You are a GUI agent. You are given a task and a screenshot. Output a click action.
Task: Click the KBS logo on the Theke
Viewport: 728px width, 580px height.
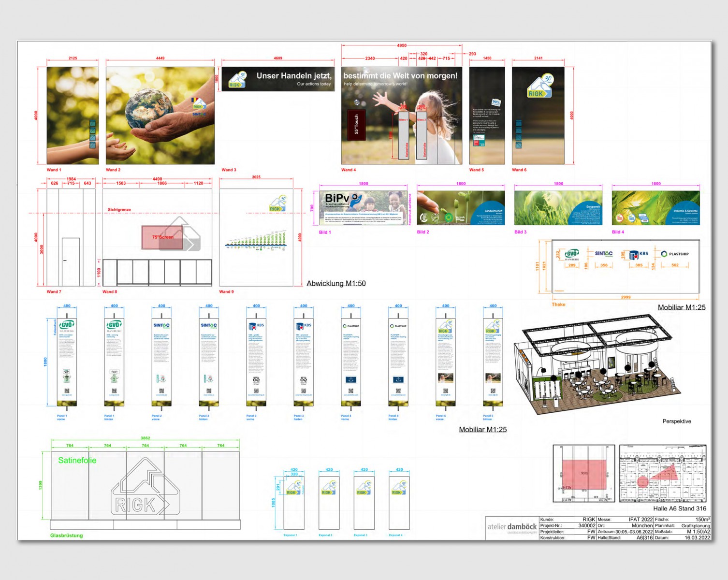coord(639,254)
